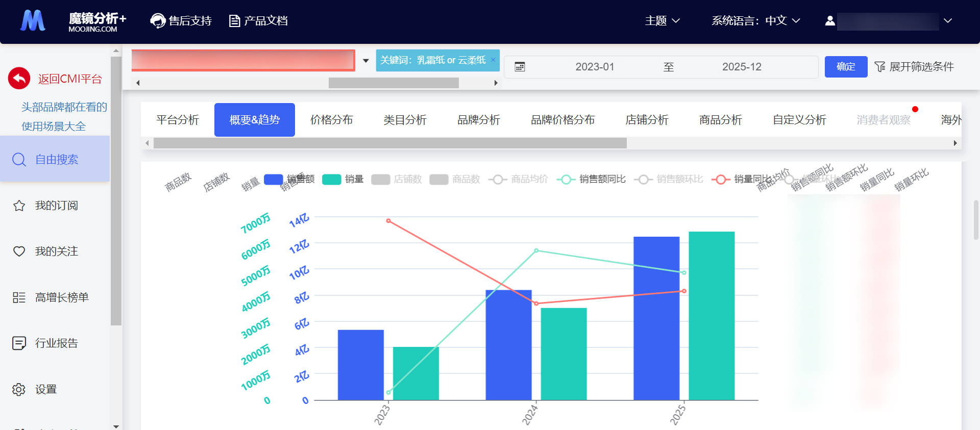
Task: Click the horizontal tab bar scrollbar
Action: point(390,143)
